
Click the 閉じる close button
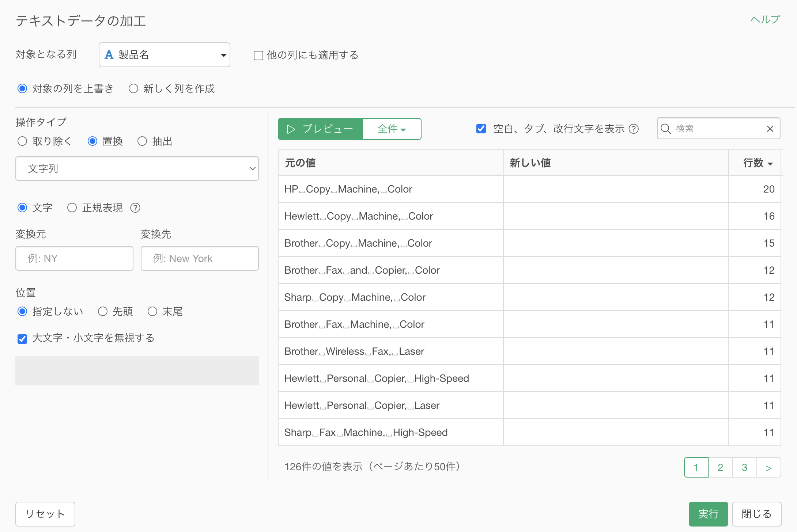[x=756, y=514]
